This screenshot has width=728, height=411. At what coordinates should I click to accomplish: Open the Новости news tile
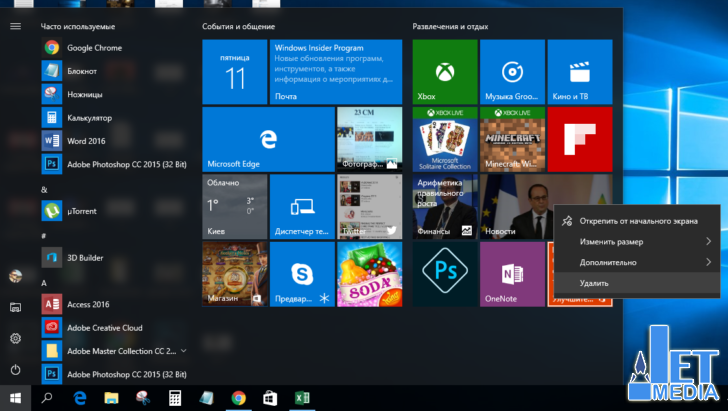coord(516,207)
